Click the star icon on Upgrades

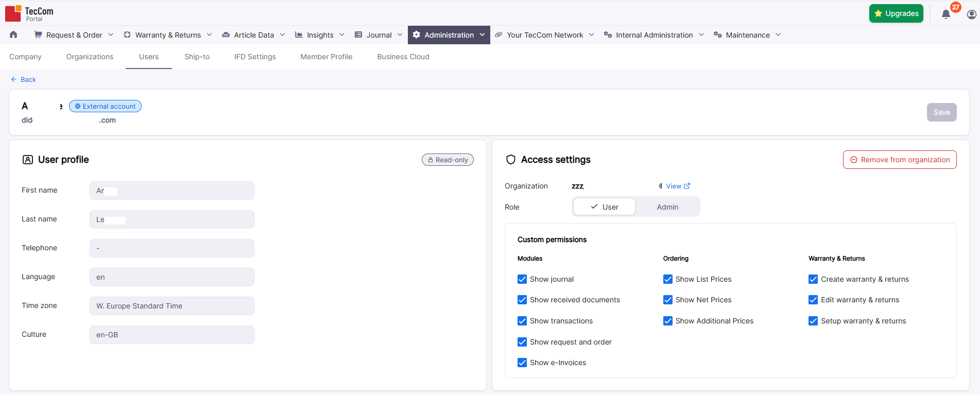tap(878, 13)
